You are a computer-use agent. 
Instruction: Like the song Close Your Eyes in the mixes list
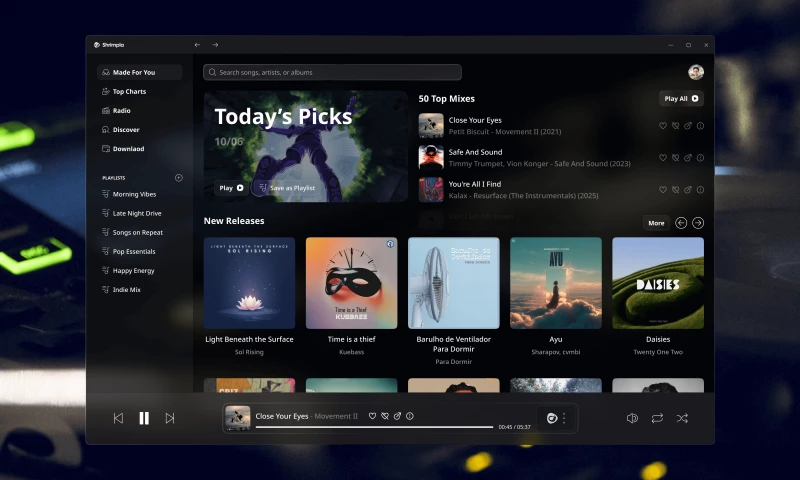[663, 126]
